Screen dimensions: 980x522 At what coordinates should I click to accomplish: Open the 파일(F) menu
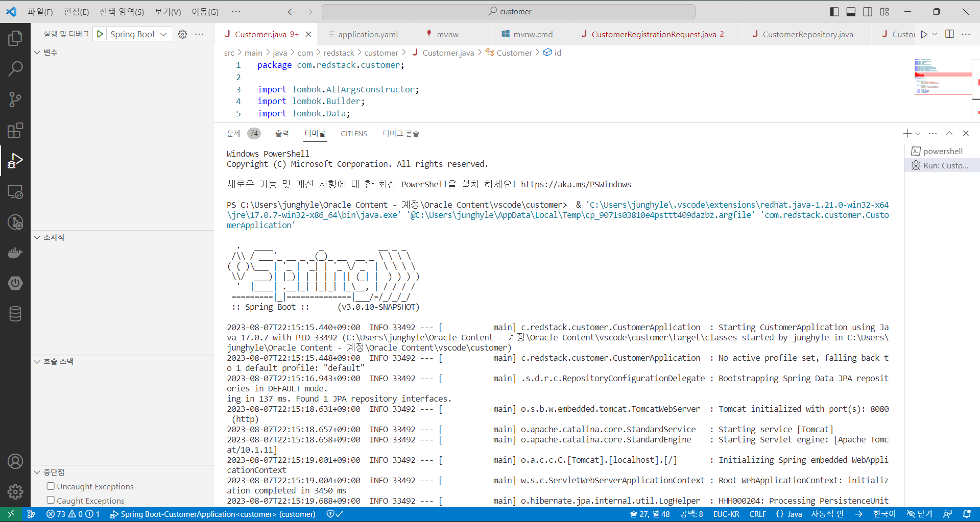pyautogui.click(x=40, y=12)
